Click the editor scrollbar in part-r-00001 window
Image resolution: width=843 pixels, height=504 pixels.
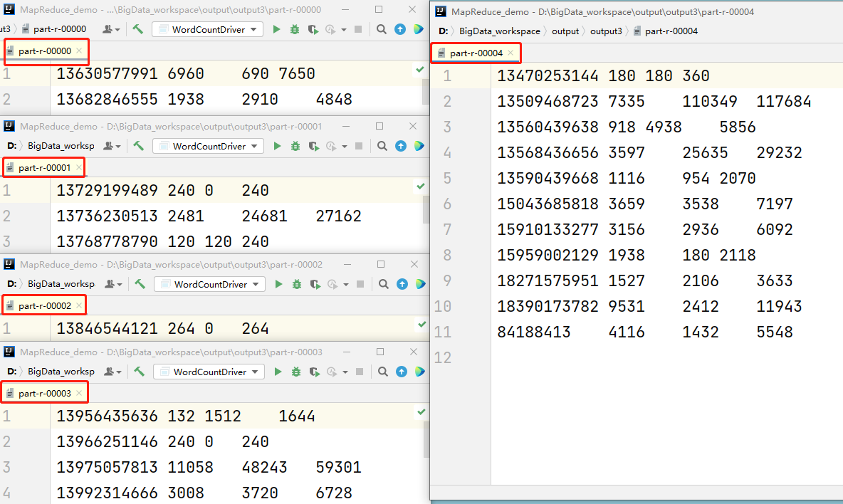coord(426,209)
